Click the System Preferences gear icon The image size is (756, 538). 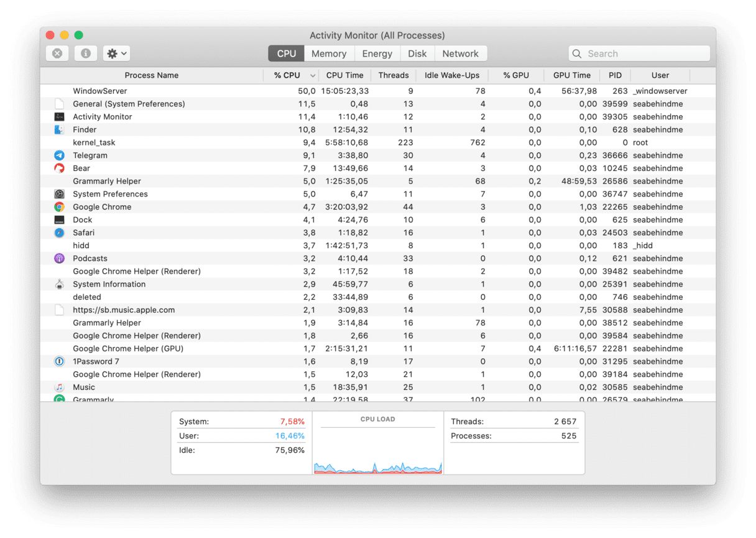click(x=59, y=194)
